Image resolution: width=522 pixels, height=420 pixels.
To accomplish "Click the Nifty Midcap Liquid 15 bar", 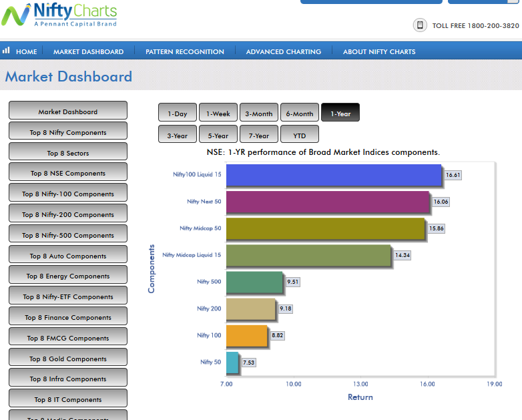I will point(308,256).
